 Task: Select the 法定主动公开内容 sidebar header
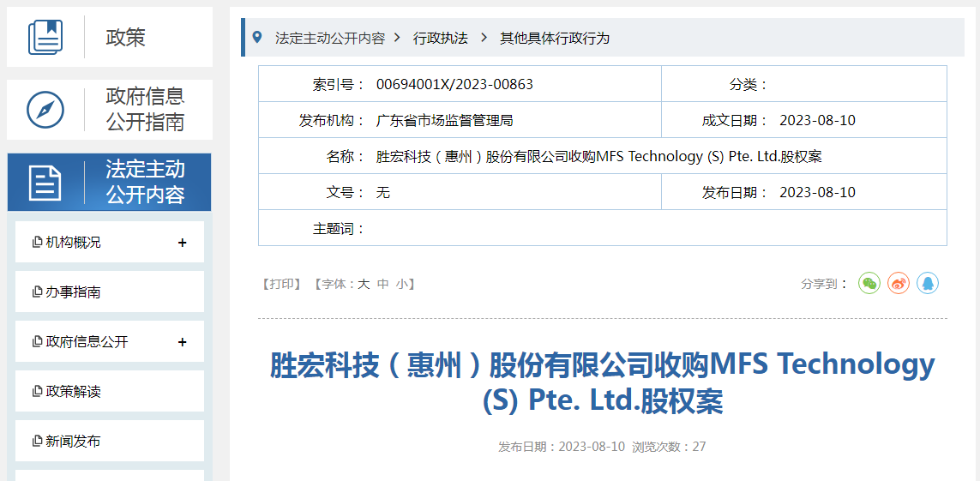coord(110,183)
